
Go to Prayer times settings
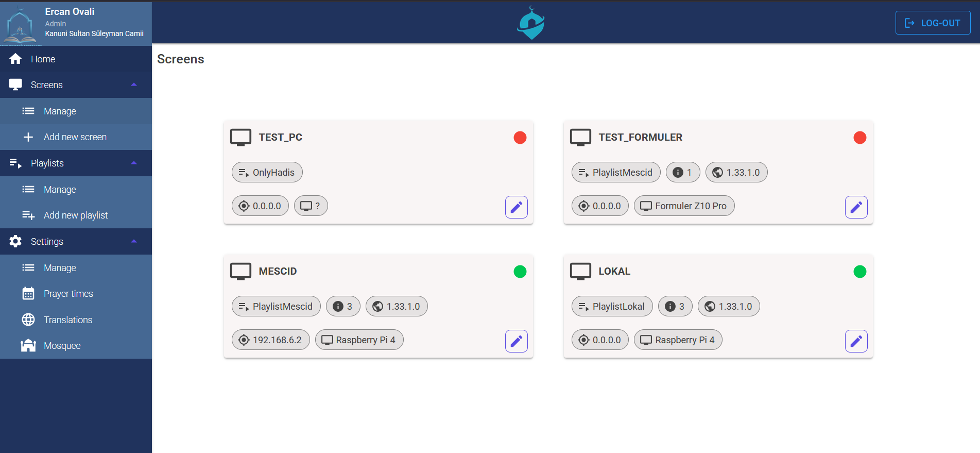pyautogui.click(x=68, y=294)
